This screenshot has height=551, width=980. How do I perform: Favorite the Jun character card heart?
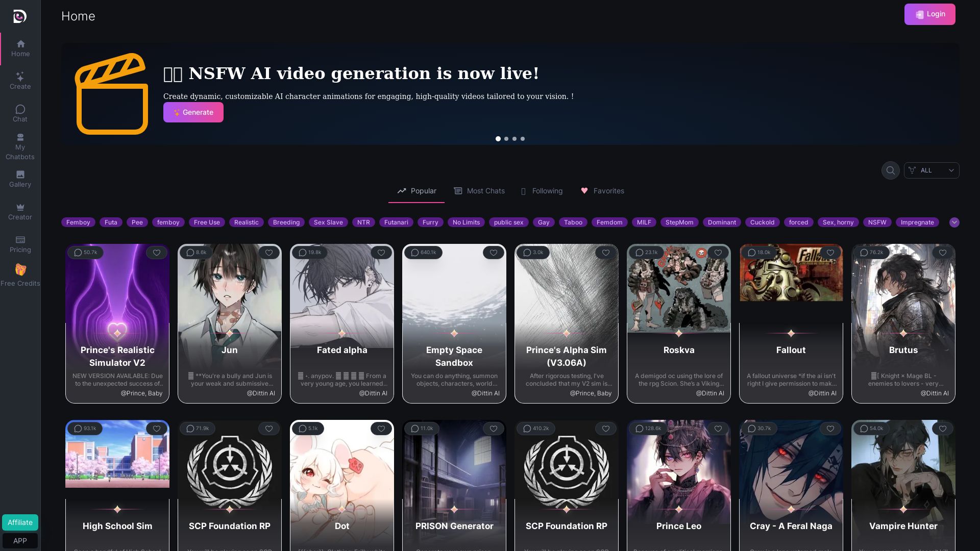click(269, 253)
